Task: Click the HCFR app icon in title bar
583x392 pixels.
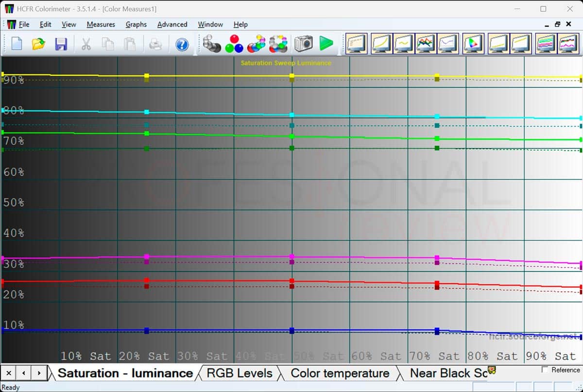Action: click(x=9, y=9)
